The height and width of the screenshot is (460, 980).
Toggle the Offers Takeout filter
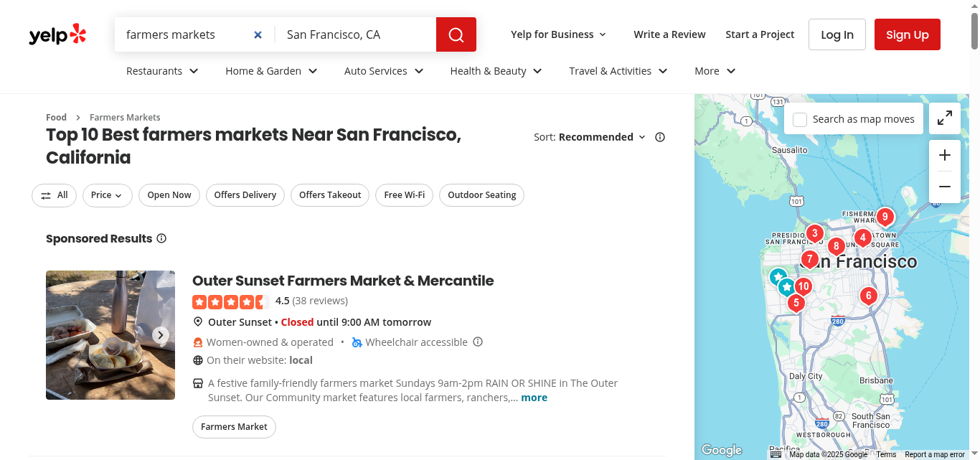330,195
